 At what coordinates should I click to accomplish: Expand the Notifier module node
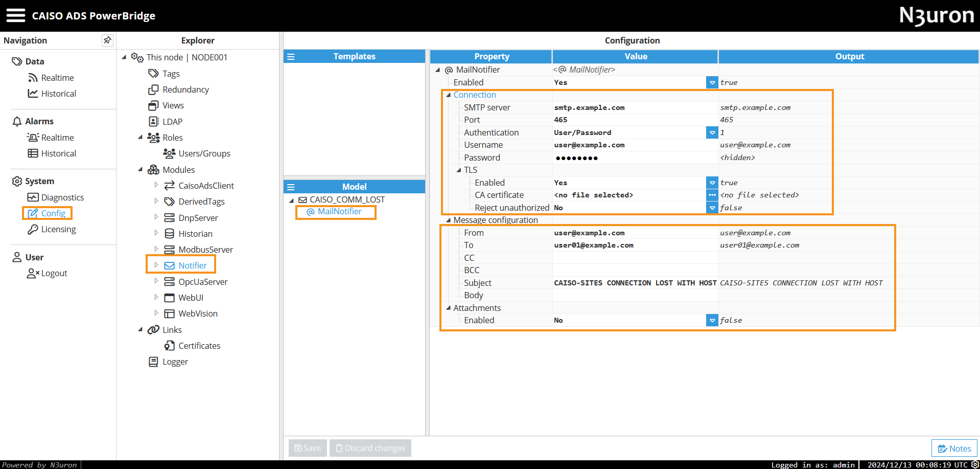tap(156, 265)
